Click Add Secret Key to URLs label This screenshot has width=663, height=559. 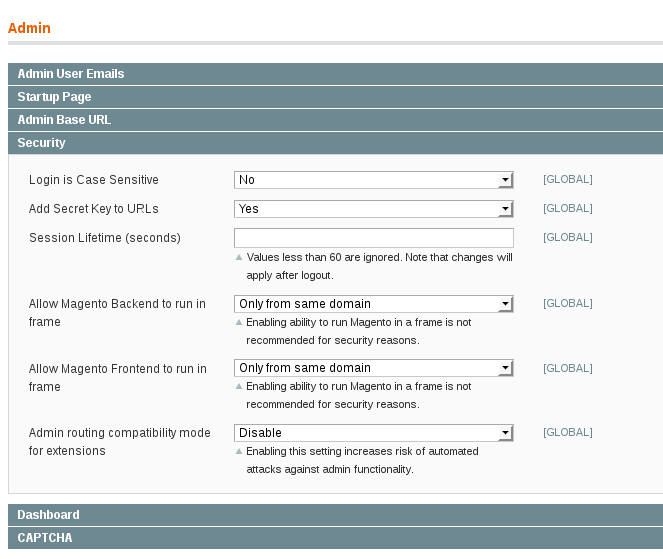coord(93,209)
